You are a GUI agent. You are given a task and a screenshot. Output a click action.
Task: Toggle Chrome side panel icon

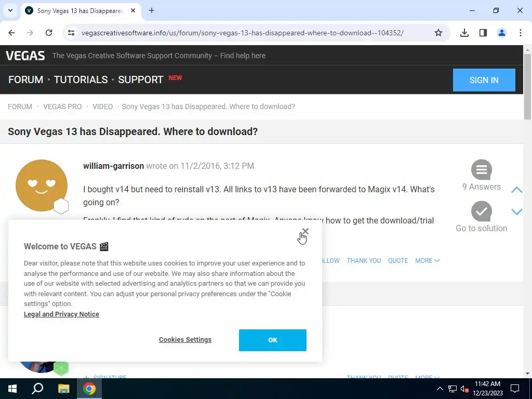pos(483,33)
